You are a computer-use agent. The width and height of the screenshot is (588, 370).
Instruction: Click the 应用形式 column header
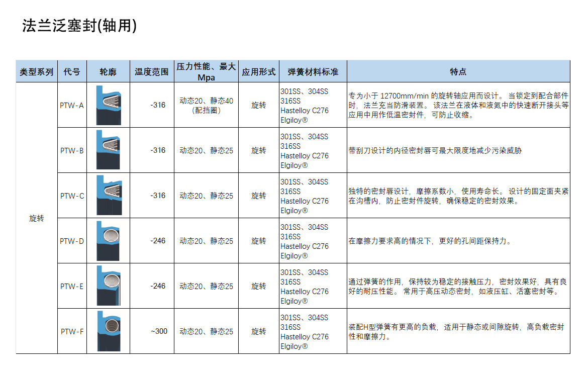click(259, 71)
